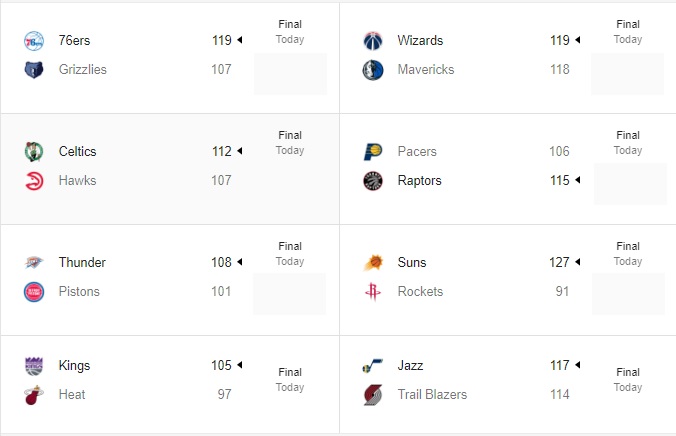The image size is (676, 436).
Task: Click the Heat team name
Action: [x=72, y=394]
